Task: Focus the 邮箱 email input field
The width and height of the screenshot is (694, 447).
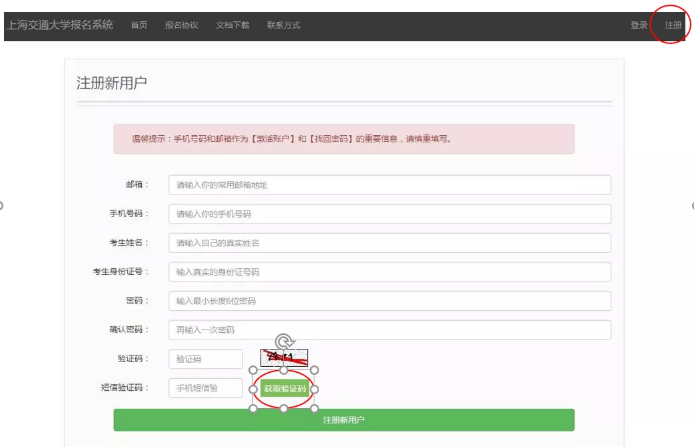Action: 389,185
